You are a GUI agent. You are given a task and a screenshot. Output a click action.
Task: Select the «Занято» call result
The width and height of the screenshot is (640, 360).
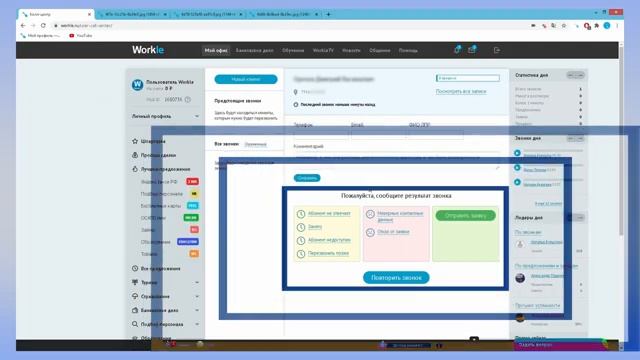point(315,227)
